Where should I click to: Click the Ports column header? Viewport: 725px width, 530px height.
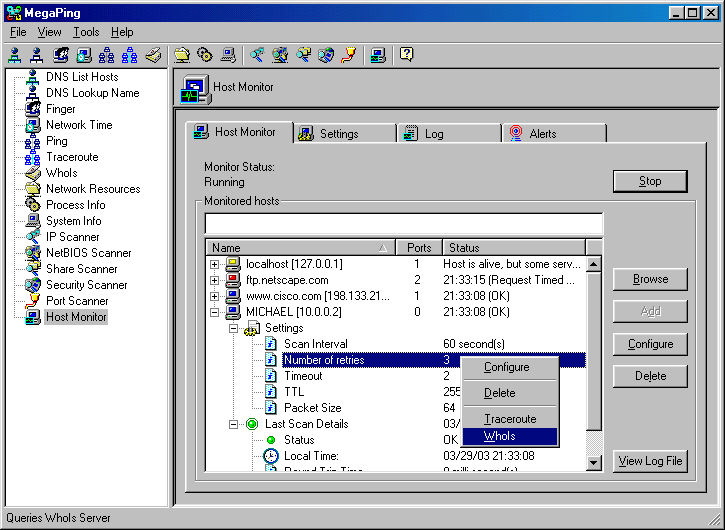[419, 248]
